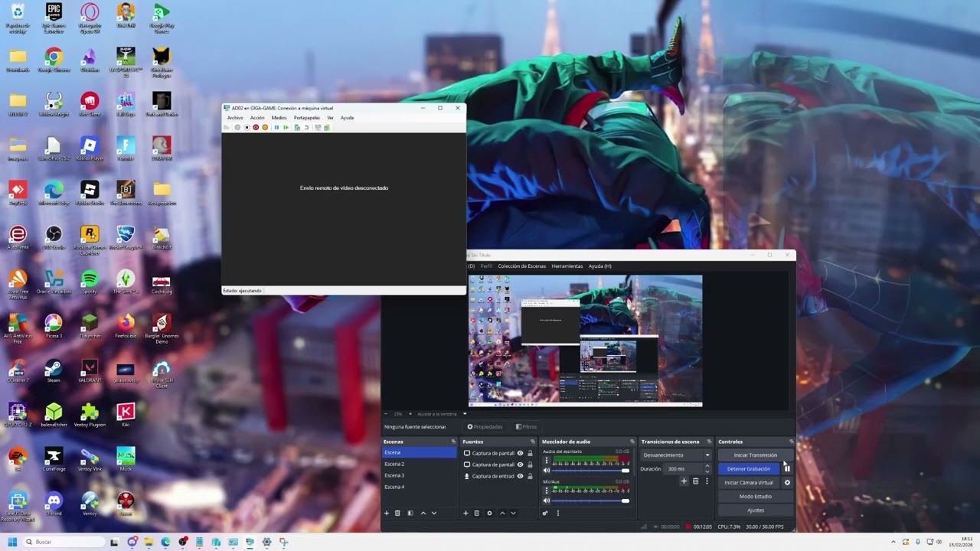The image size is (980, 551).
Task: Open transition properties three-dot menu
Action: pos(707,481)
